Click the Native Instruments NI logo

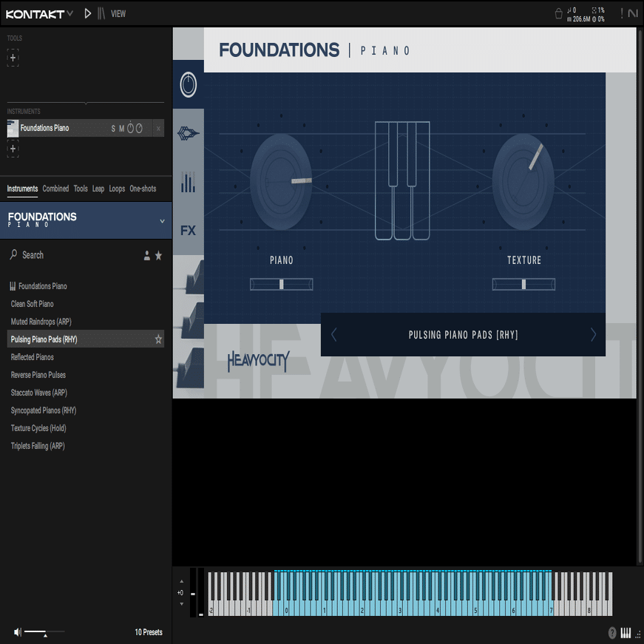point(633,13)
